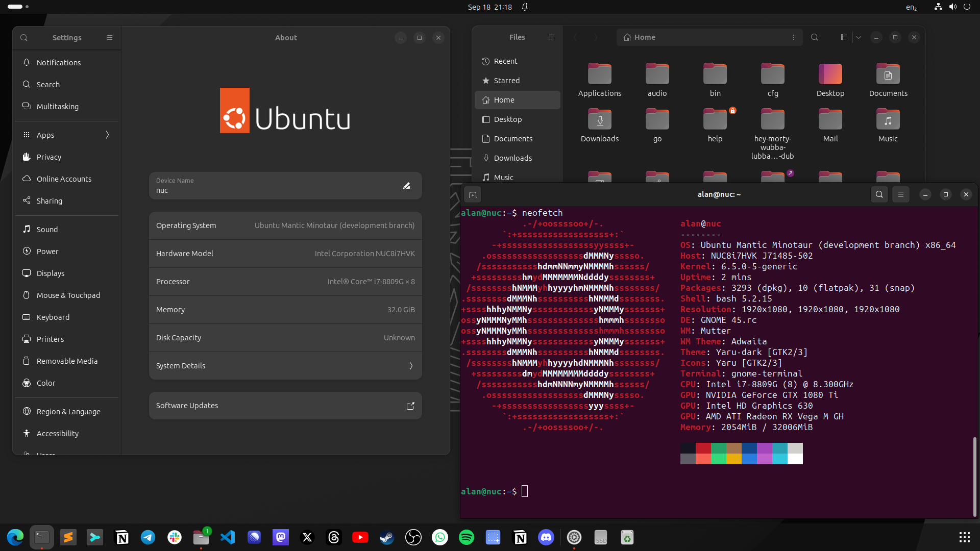Click the Operating System row in About
Screen dimensions: 980x551
pos(285,226)
